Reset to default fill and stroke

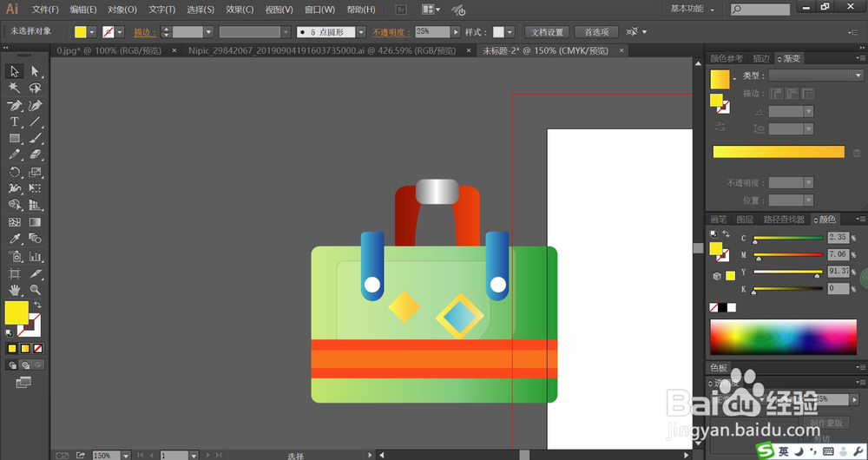click(9, 333)
